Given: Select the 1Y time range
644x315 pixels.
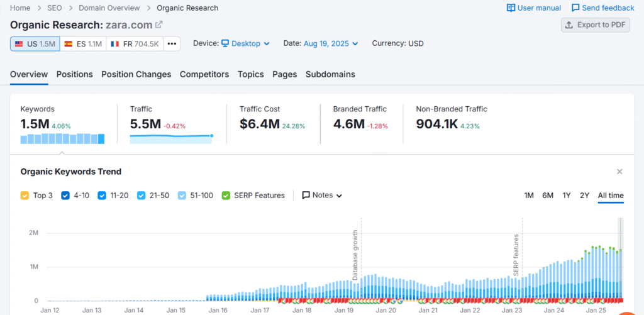Looking at the screenshot, I should coord(567,196).
